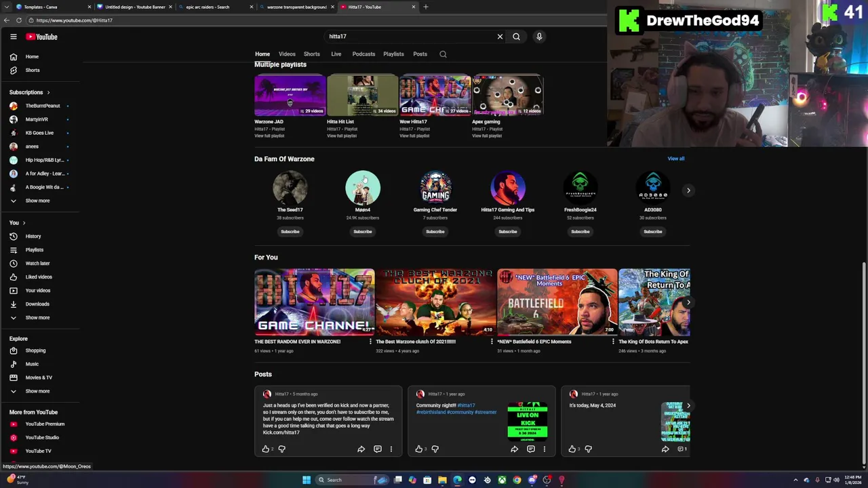View full playlist for Warzone JAD

pyautogui.click(x=269, y=136)
